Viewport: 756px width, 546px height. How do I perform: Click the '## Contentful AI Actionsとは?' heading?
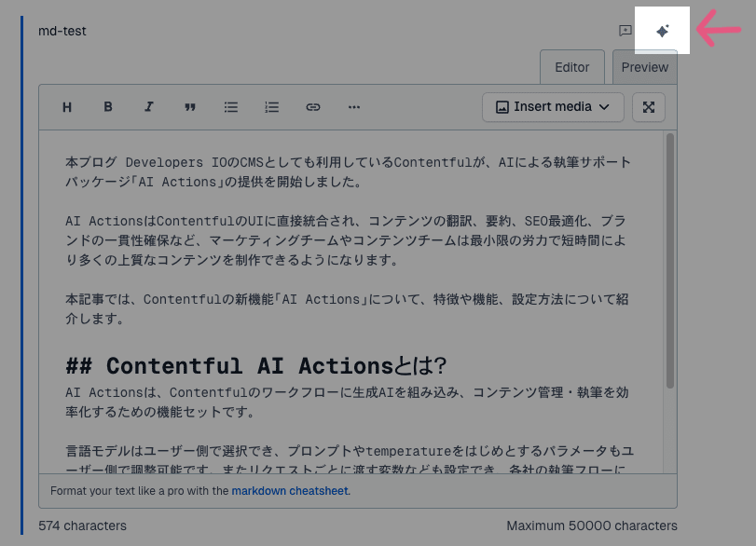(x=256, y=366)
